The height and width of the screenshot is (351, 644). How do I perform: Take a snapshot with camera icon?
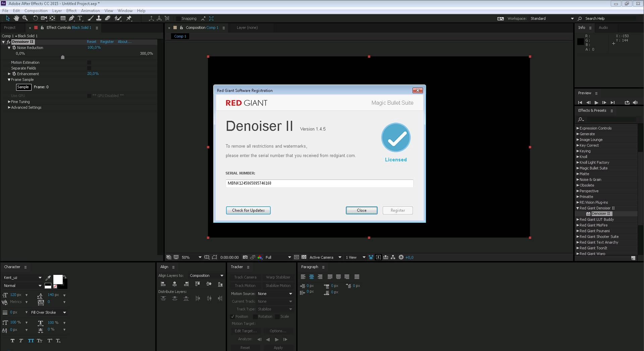click(245, 257)
